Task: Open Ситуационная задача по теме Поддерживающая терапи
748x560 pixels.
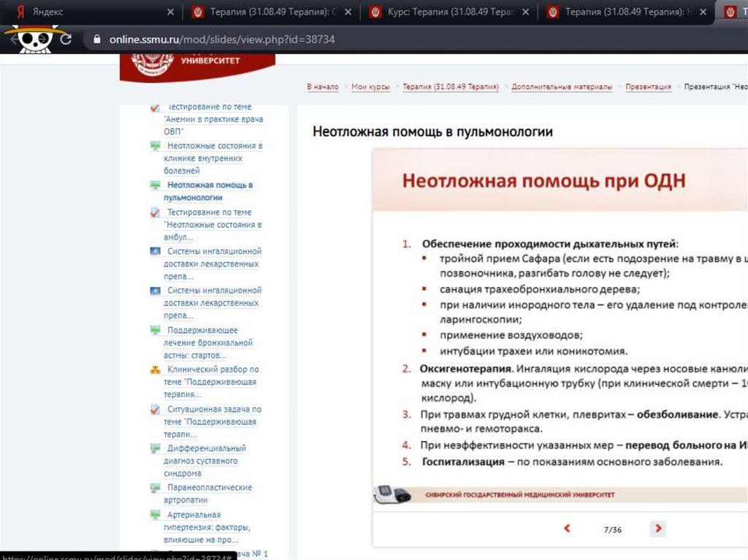Action: pyautogui.click(x=213, y=422)
